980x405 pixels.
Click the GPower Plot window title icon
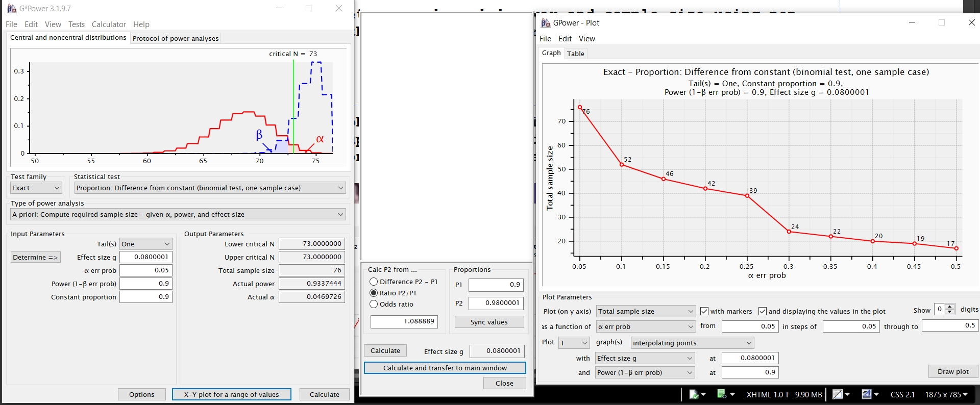(x=546, y=23)
